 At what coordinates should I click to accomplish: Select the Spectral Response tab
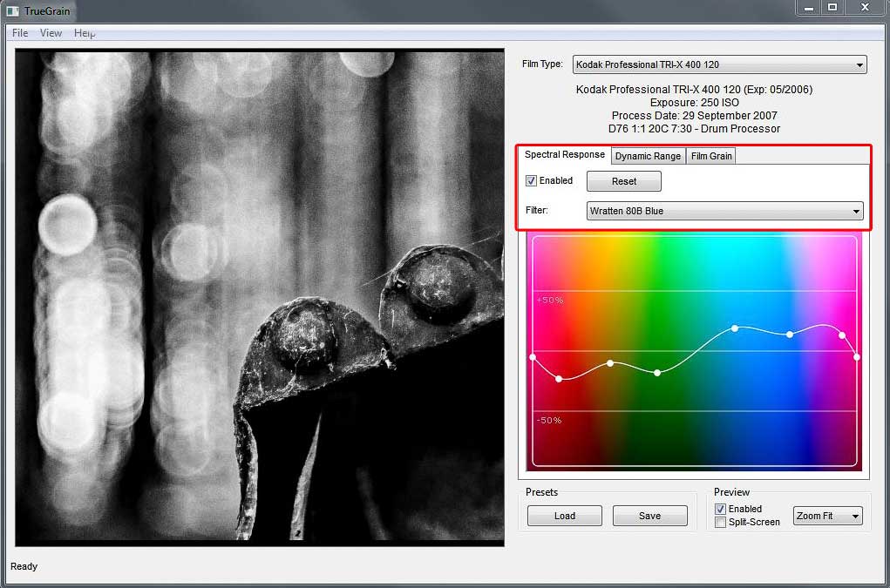pyautogui.click(x=564, y=155)
